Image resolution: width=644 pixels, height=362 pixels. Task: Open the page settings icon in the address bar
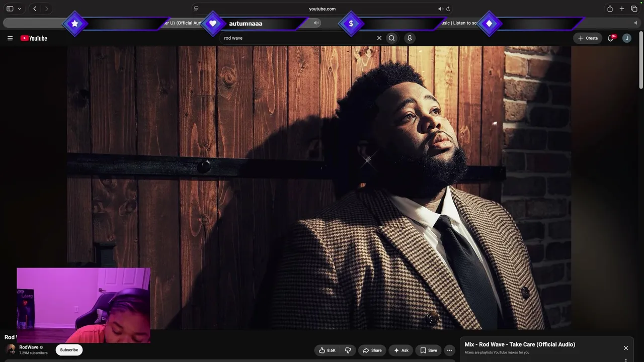(x=196, y=9)
